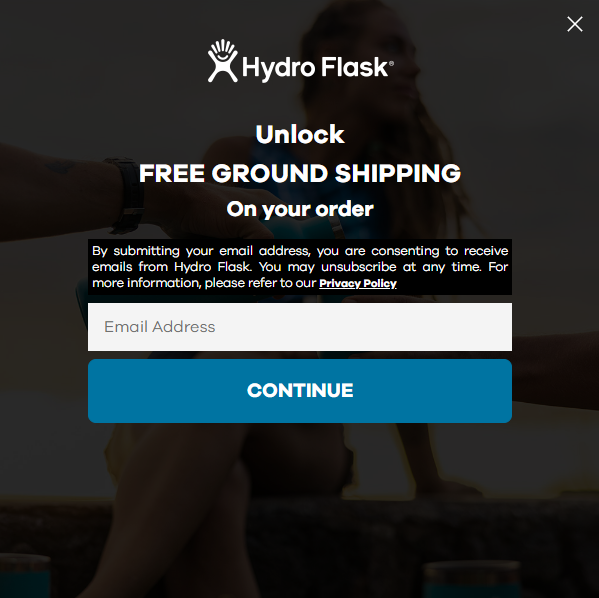Open the Privacy Policy link

[358, 284]
